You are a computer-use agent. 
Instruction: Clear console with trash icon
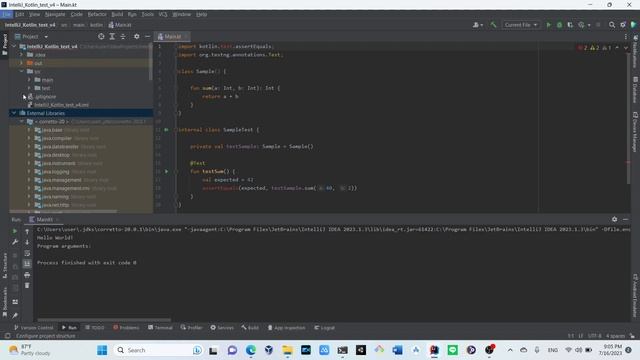[x=27, y=286]
